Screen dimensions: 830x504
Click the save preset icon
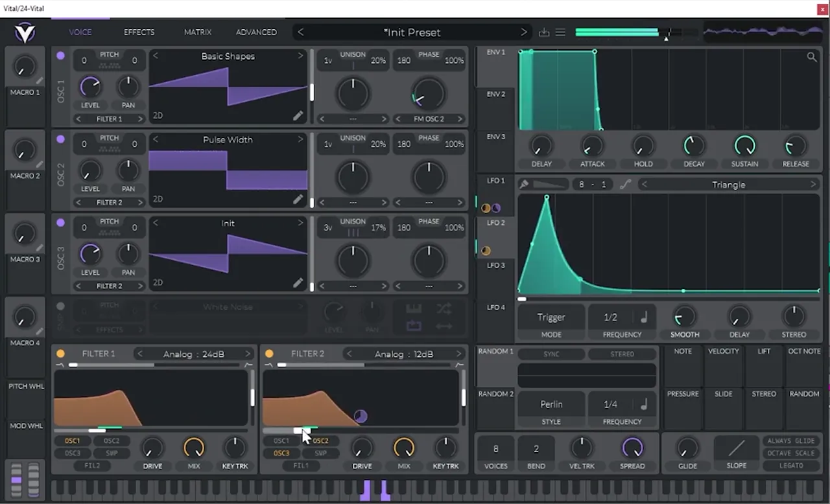pyautogui.click(x=544, y=32)
